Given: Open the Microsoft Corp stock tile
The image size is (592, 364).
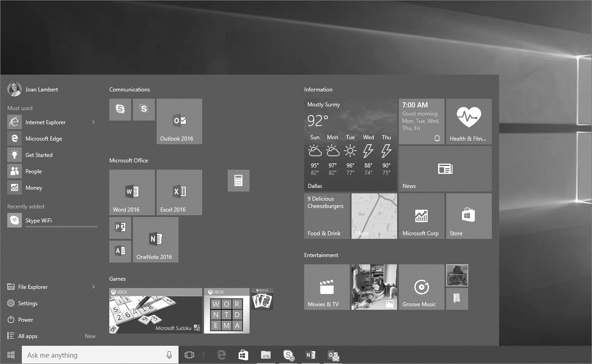Looking at the screenshot, I should (422, 216).
